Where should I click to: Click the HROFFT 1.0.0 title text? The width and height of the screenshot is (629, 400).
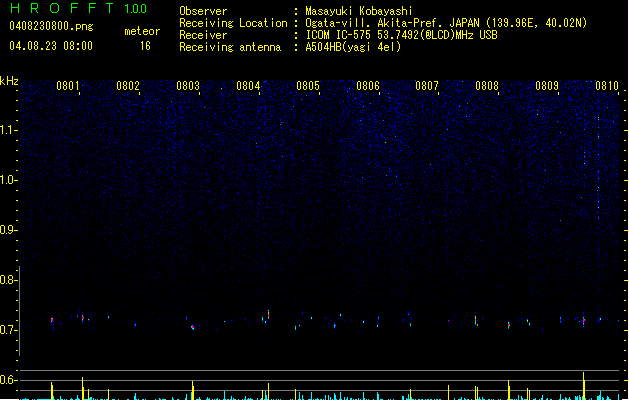point(78,8)
